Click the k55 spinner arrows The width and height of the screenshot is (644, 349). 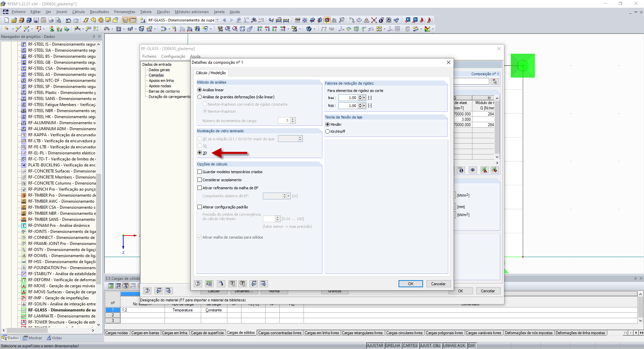(x=360, y=106)
